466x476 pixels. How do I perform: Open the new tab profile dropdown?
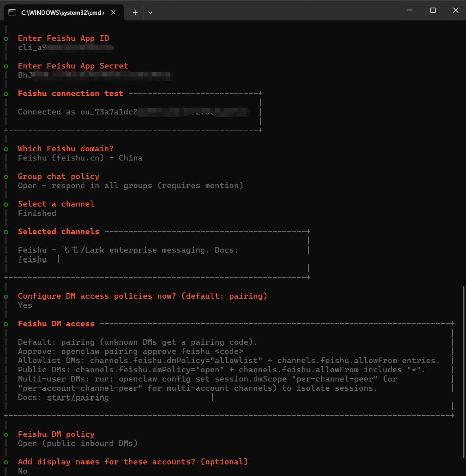[150, 12]
